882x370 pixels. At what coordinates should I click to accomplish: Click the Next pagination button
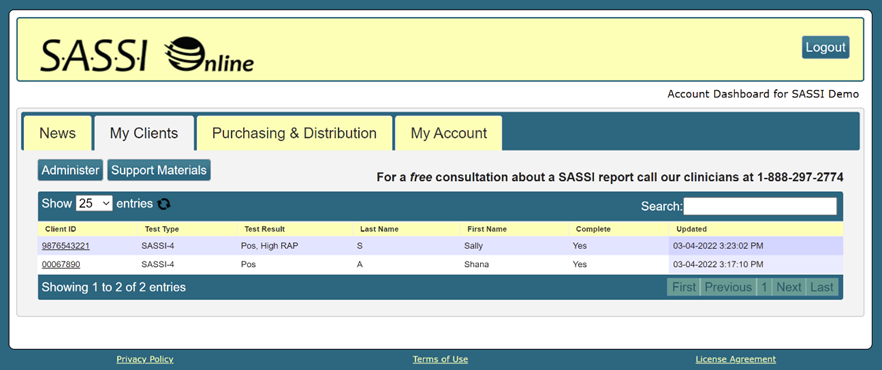tap(789, 287)
